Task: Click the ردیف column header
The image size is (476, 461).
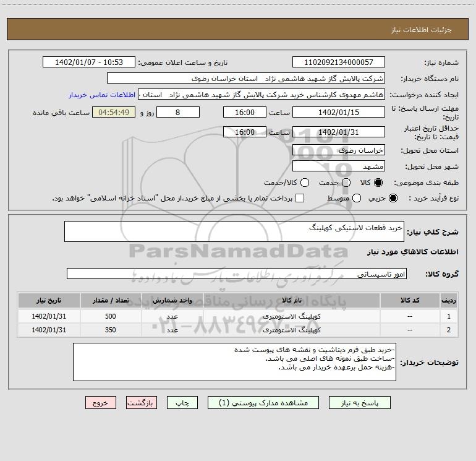Action: pos(449,300)
